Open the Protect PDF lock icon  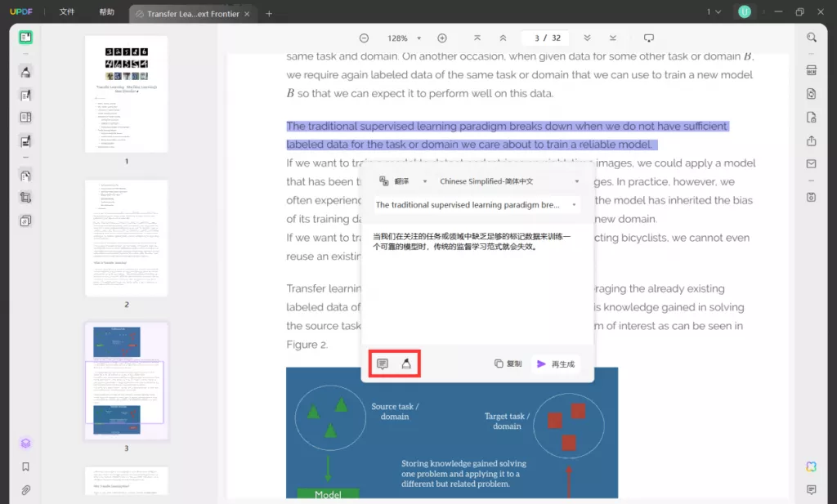coord(812,118)
